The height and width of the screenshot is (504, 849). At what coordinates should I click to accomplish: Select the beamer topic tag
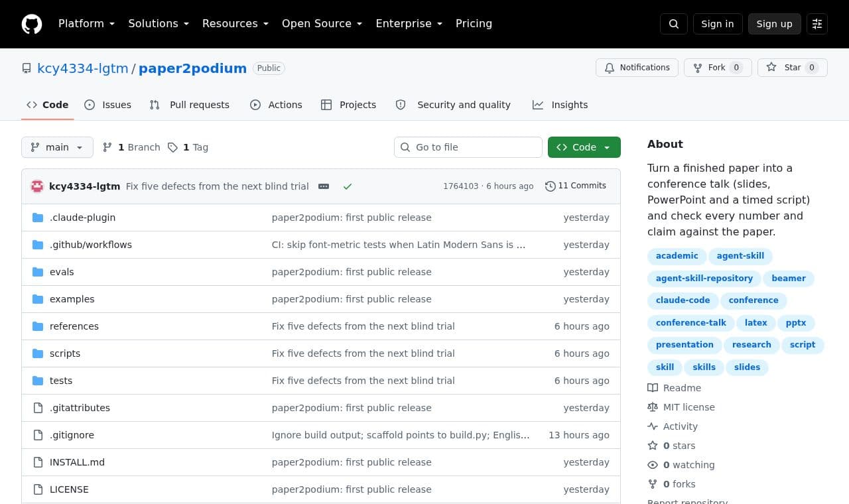(789, 279)
